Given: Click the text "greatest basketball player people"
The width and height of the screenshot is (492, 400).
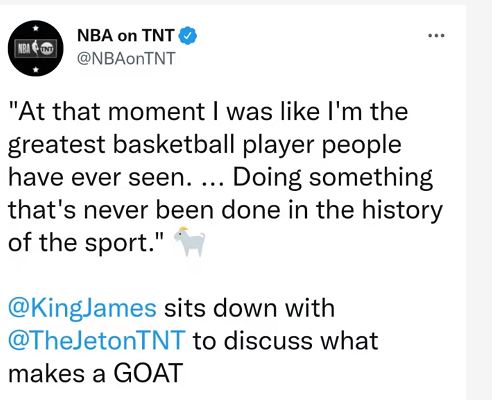Looking at the screenshot, I should tap(205, 145).
